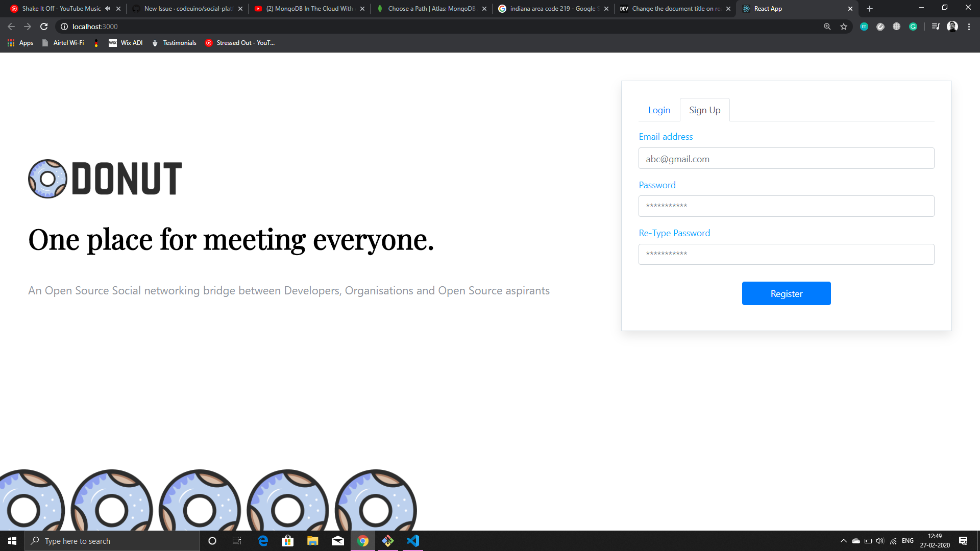The width and height of the screenshot is (980, 551).
Task: Open media control playlist icon
Action: click(936, 27)
